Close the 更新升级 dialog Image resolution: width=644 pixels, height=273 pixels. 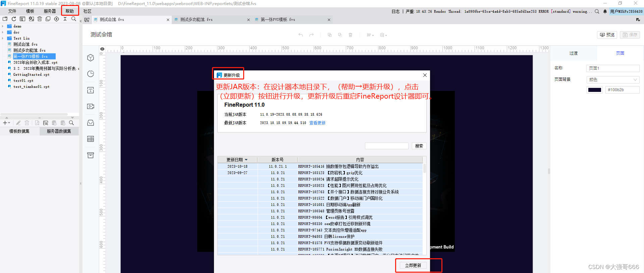tap(425, 75)
